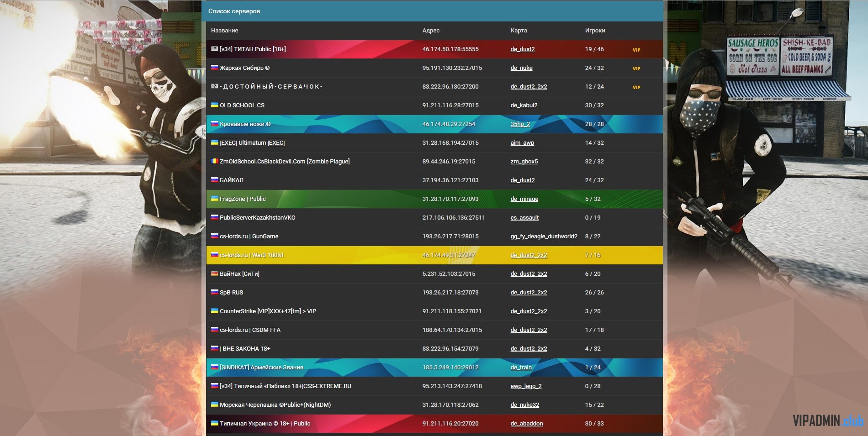Viewport: 868px width, 436px height.
Task: Click the Romanian flag beside ZmOldSchool server
Action: [x=214, y=161]
